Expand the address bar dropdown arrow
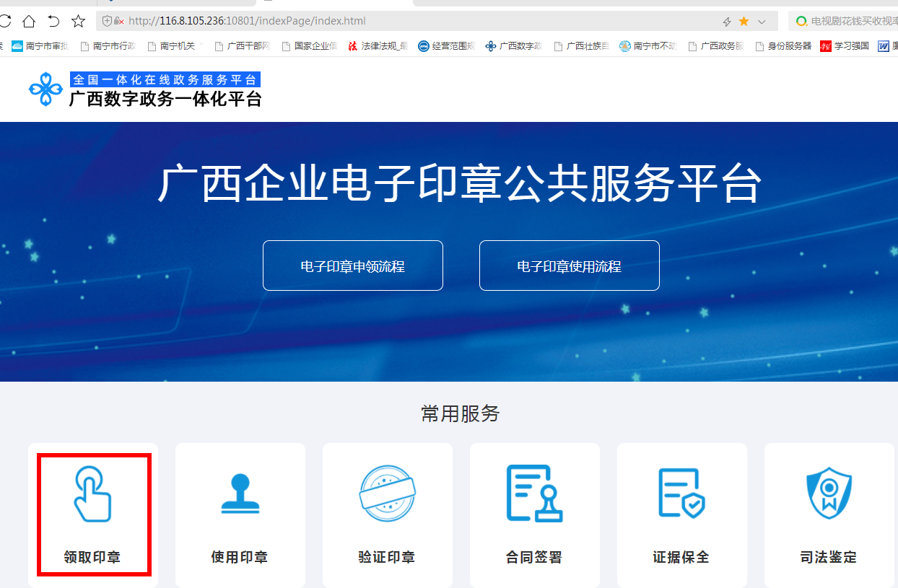This screenshot has width=898, height=588. pos(762,22)
